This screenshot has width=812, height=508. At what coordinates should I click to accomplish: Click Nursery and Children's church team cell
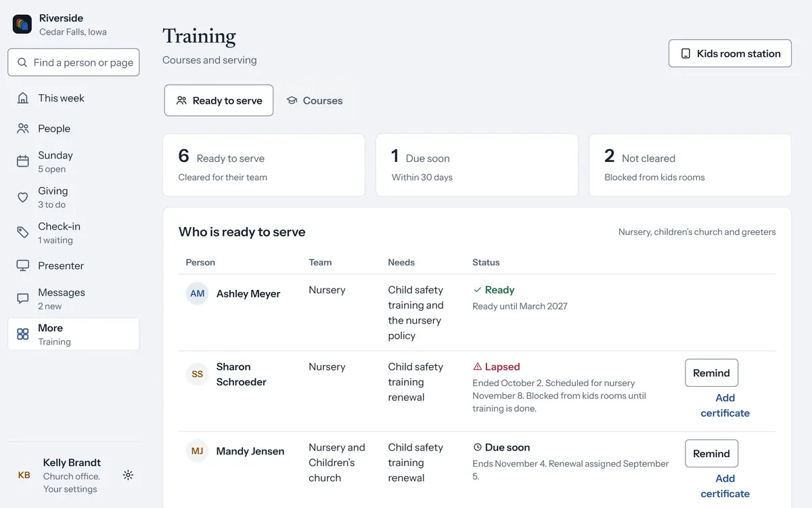(x=337, y=463)
